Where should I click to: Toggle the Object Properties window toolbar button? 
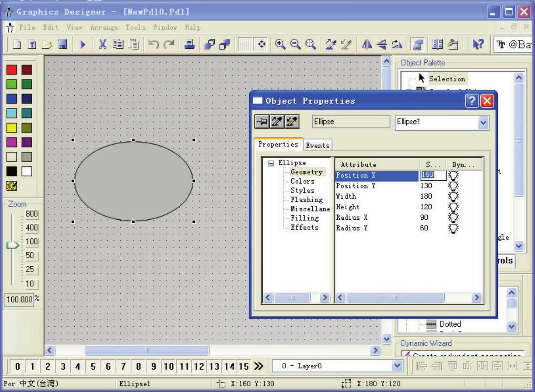click(x=417, y=44)
